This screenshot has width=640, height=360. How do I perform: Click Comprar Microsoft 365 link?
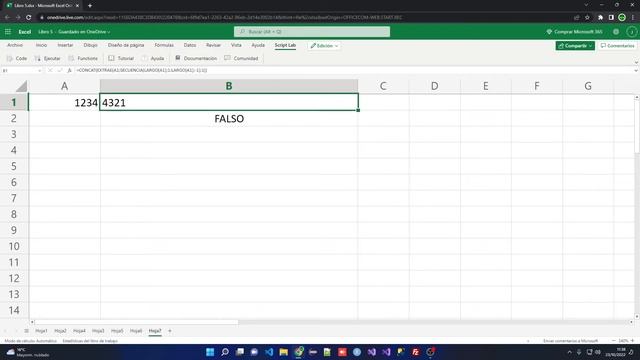coord(574,32)
